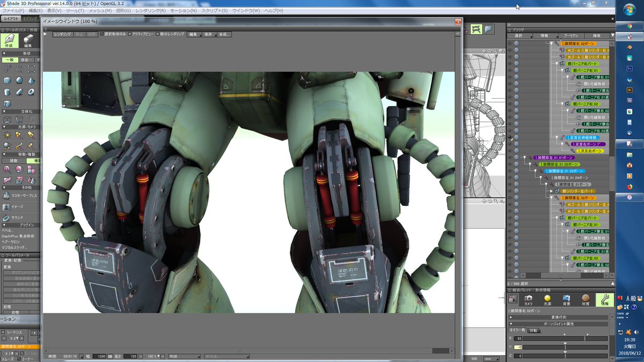Pick the torus primitive shape tool
644x362 pixels.
pos(31,92)
